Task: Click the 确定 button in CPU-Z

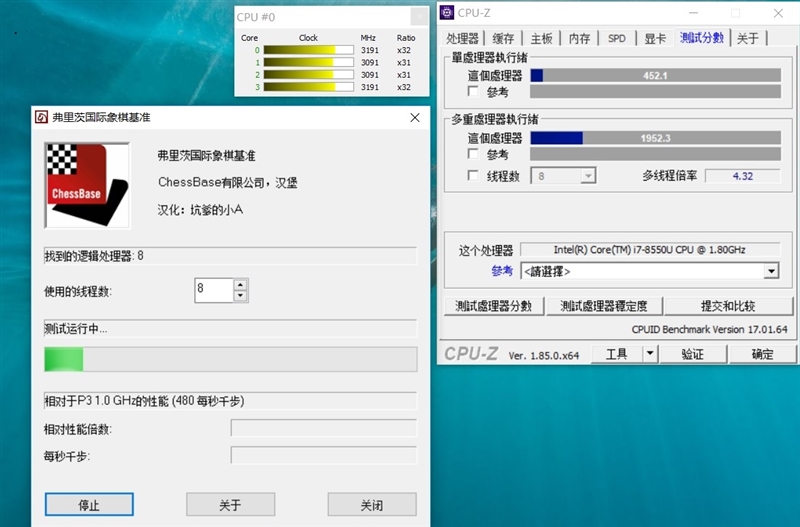Action: (762, 354)
